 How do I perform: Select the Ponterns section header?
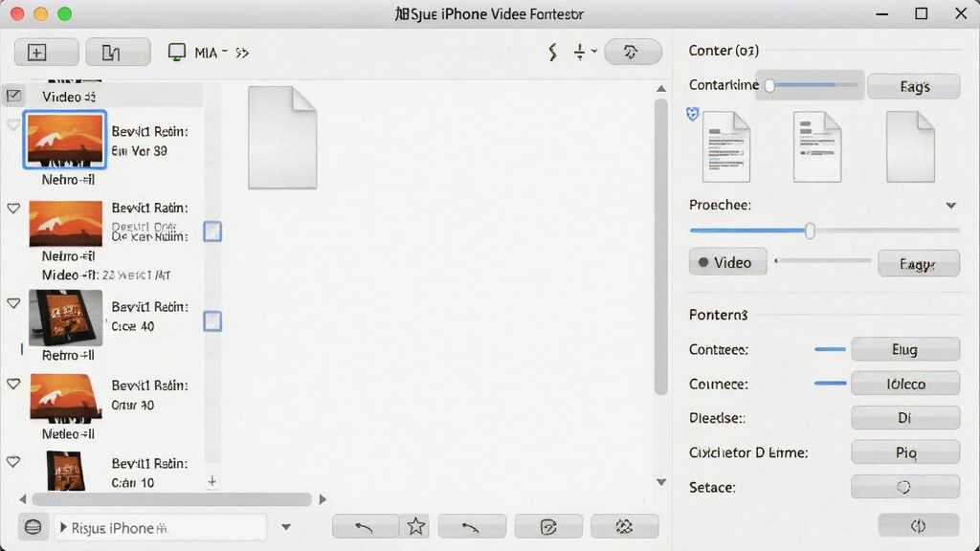(718, 314)
